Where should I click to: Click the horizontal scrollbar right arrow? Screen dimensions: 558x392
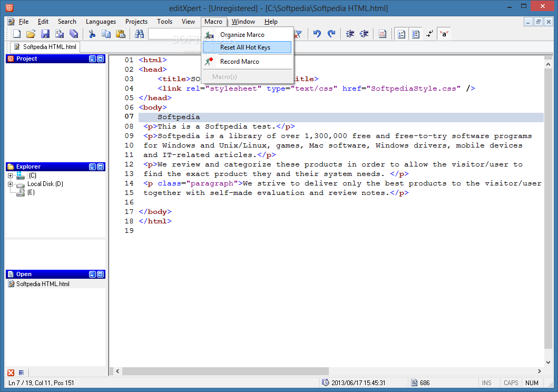click(x=539, y=371)
